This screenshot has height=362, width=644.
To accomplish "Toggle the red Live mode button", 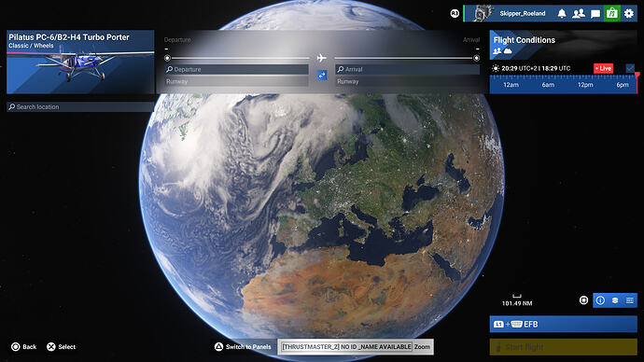I will coord(603,68).
